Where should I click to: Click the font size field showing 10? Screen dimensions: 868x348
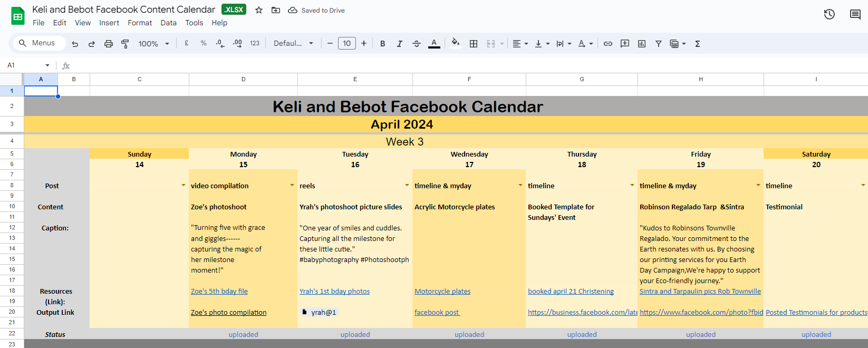(x=347, y=43)
